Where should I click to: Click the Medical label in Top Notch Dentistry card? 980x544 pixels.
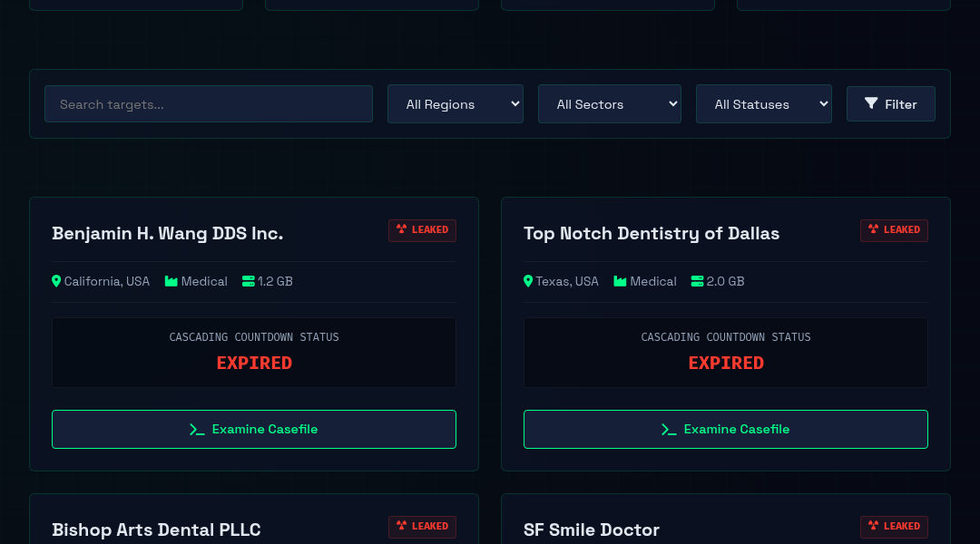[653, 281]
